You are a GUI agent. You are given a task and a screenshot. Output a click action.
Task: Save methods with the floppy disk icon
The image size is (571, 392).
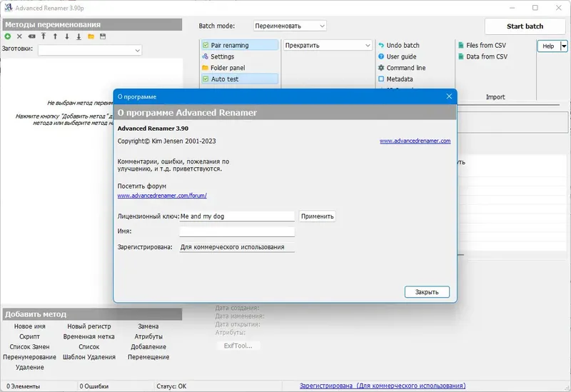[x=103, y=36]
